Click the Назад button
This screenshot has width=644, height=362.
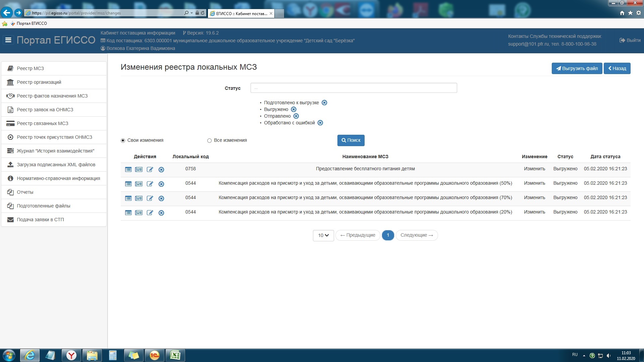coord(617,68)
